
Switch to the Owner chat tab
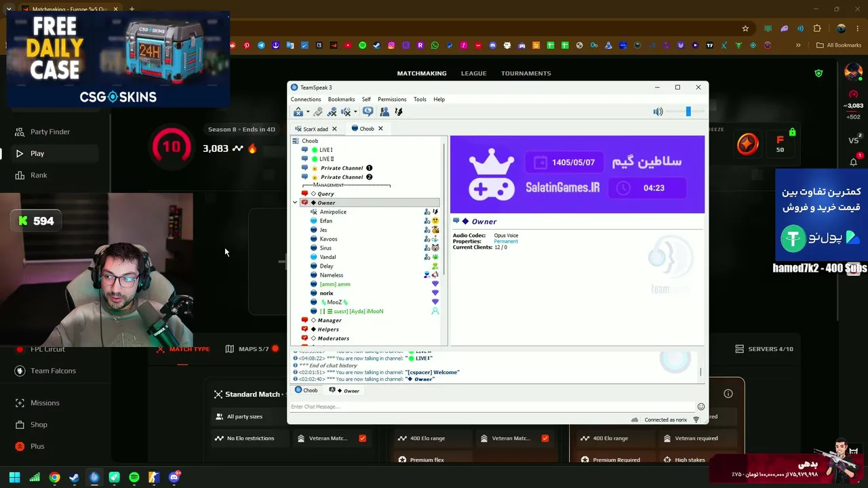coord(344,390)
